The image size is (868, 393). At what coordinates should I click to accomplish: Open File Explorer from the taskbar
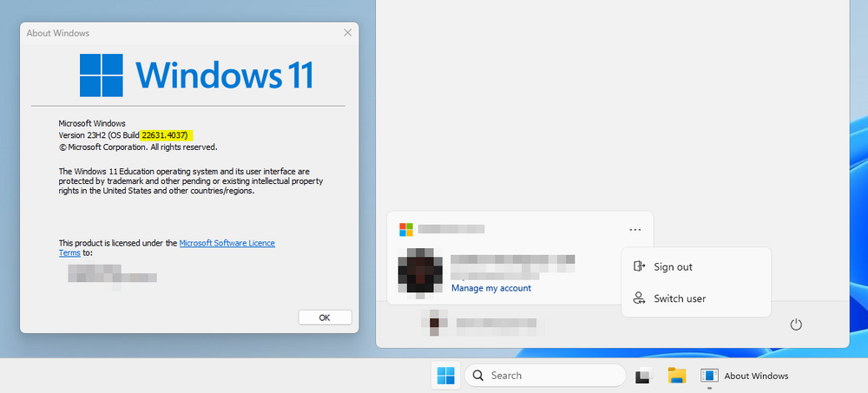click(x=676, y=376)
